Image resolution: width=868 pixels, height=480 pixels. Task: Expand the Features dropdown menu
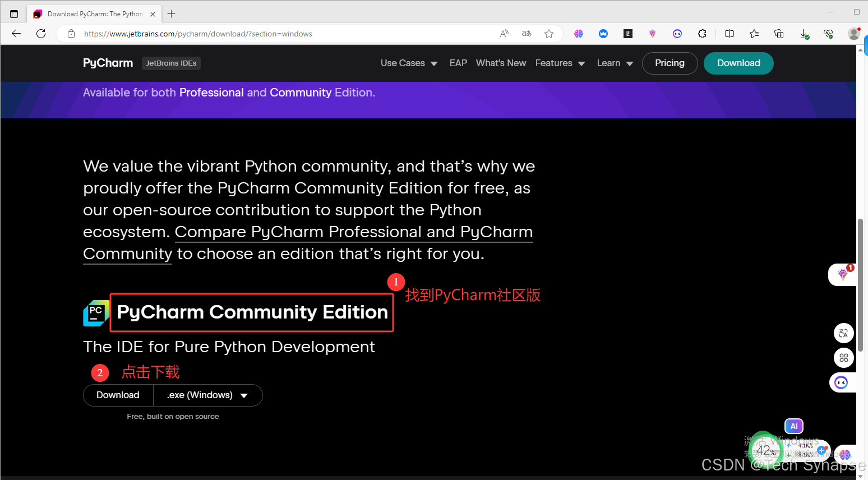(560, 63)
